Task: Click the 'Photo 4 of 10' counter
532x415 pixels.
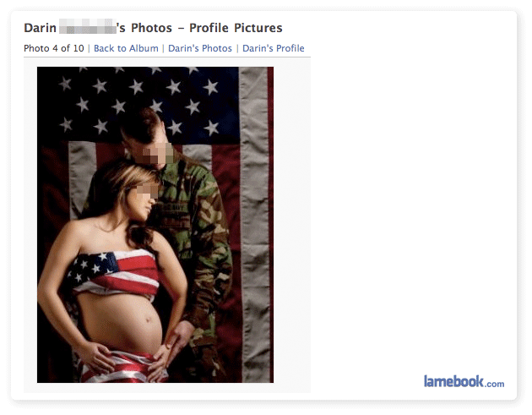Action: (53, 48)
